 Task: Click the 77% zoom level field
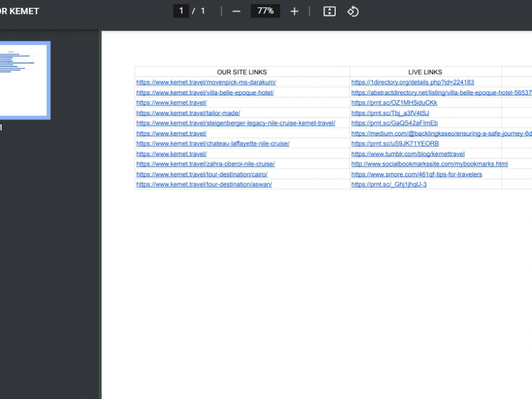pyautogui.click(x=265, y=11)
